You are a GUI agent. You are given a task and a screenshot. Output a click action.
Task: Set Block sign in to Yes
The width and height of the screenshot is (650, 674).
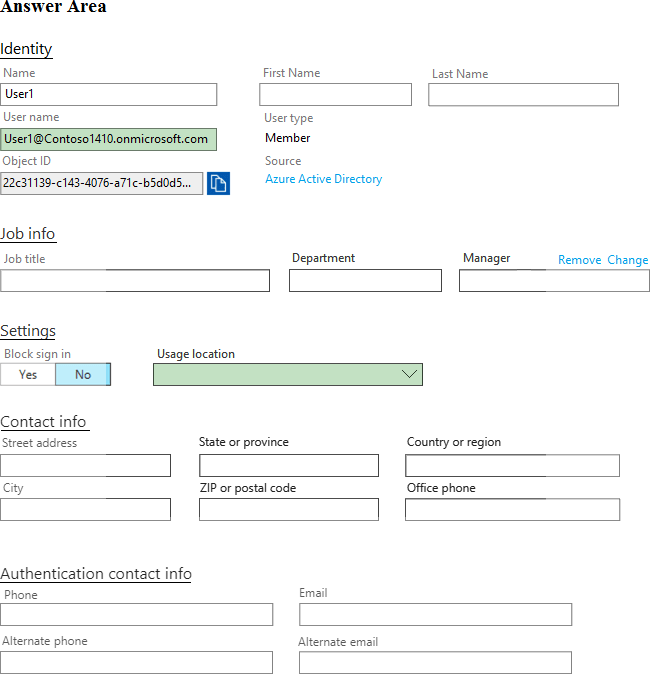pyautogui.click(x=28, y=374)
